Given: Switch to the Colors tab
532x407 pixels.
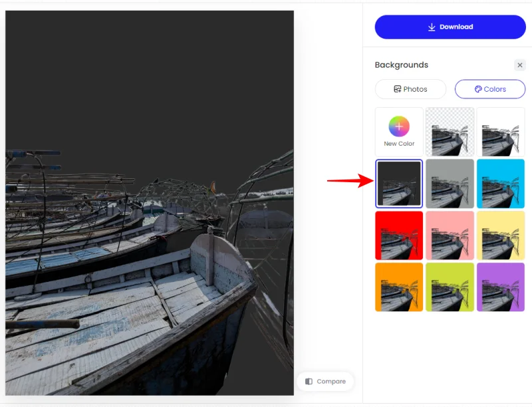Looking at the screenshot, I should (x=489, y=89).
